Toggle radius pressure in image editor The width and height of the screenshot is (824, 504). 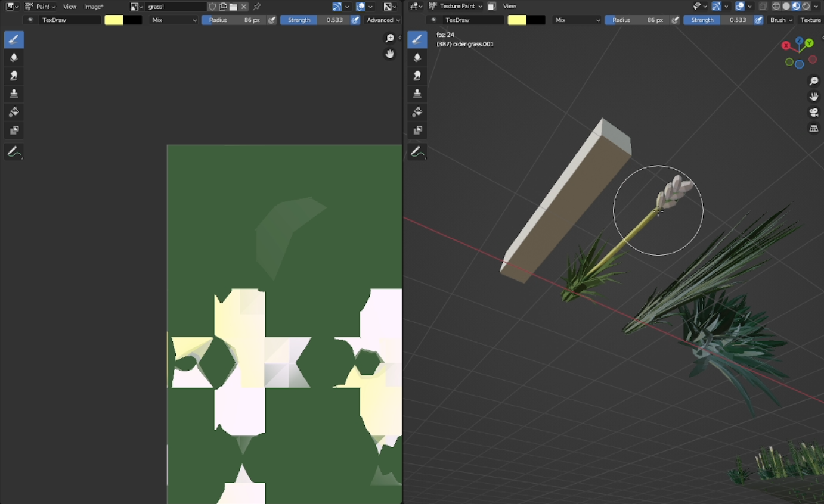click(x=272, y=20)
